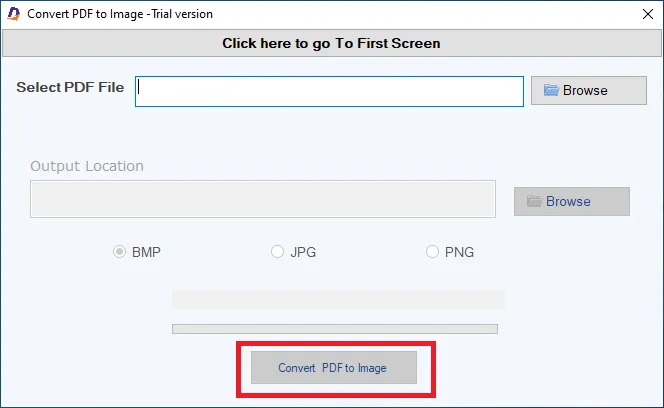
Task: Click the Select PDF File label
Action: tap(70, 87)
